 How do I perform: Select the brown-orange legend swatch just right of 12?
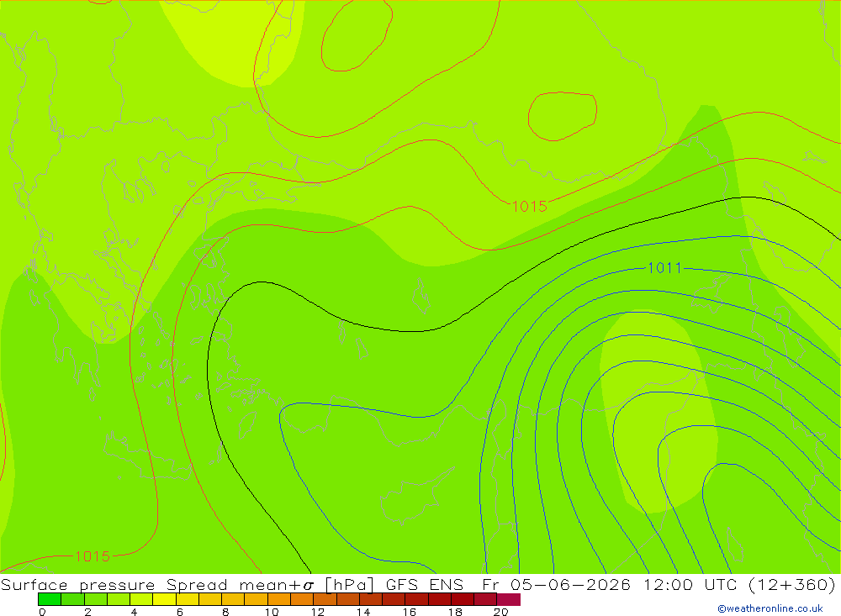(325, 599)
